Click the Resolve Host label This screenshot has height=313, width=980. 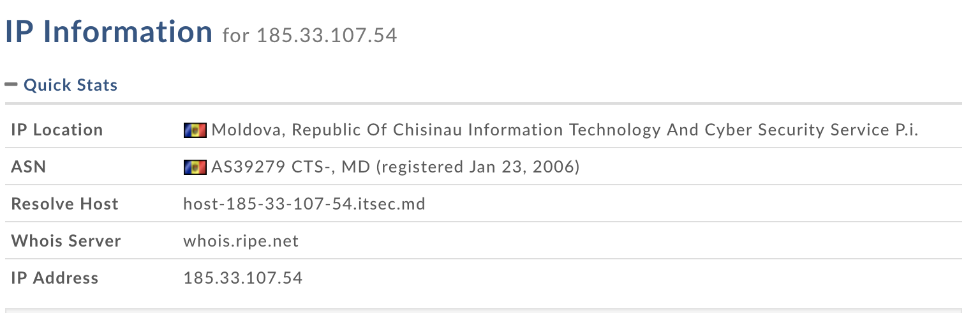pos(65,204)
